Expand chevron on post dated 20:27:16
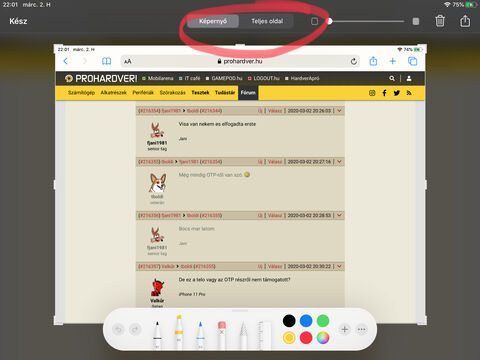 (x=339, y=162)
